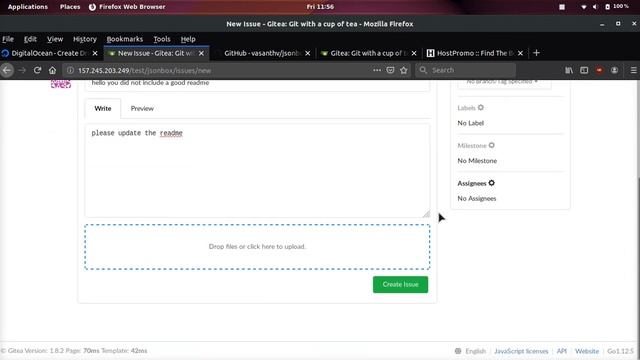The image size is (640, 360).
Task: Close the HostPromo tab
Action: 520,53
